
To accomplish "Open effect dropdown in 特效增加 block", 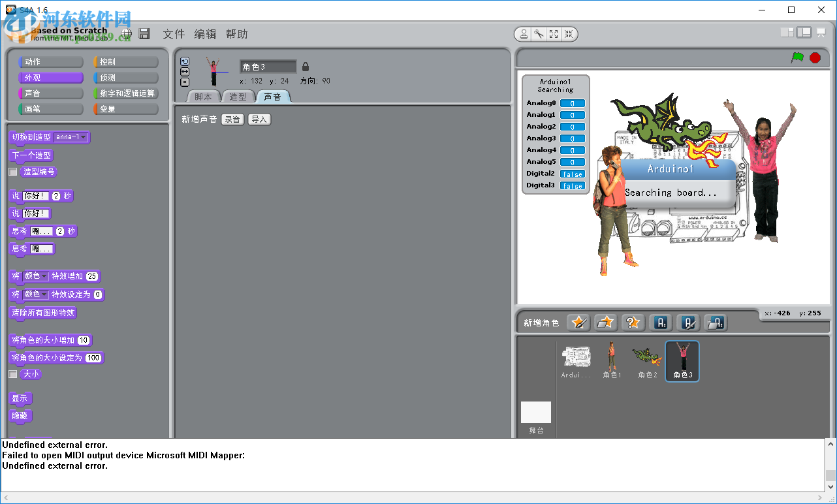I will click(x=36, y=276).
